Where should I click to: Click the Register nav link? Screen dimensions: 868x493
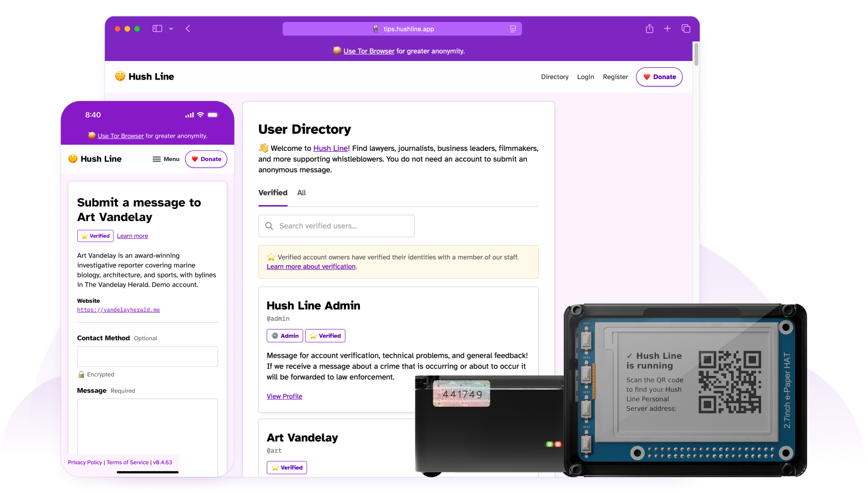pos(615,77)
